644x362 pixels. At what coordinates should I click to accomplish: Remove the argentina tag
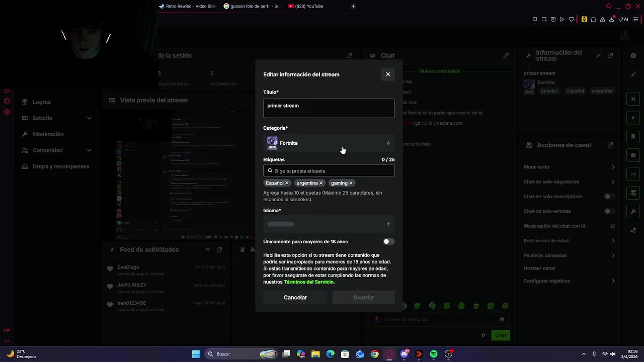[321, 183]
